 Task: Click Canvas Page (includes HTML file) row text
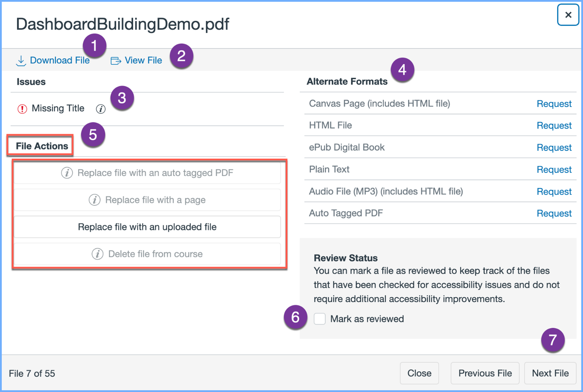click(x=379, y=104)
